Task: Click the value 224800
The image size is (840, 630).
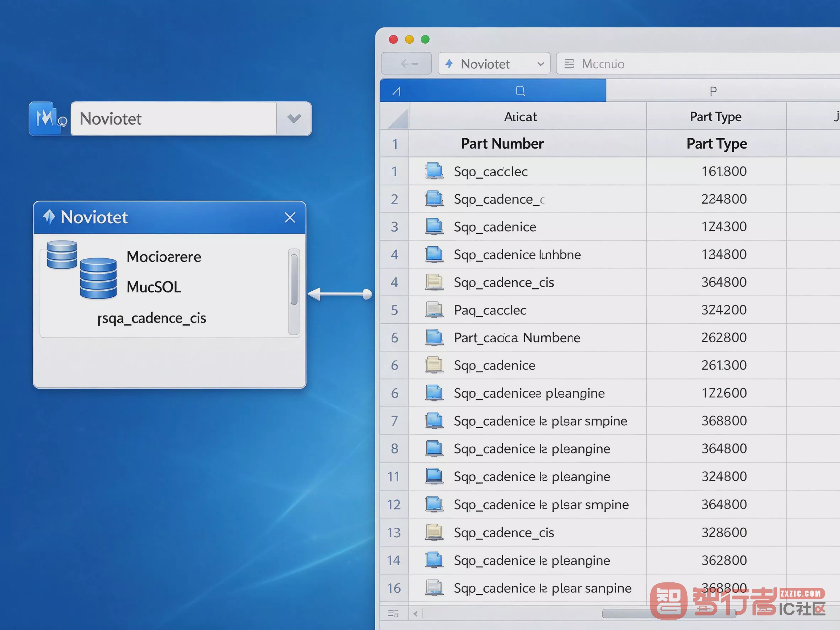Action: click(724, 199)
